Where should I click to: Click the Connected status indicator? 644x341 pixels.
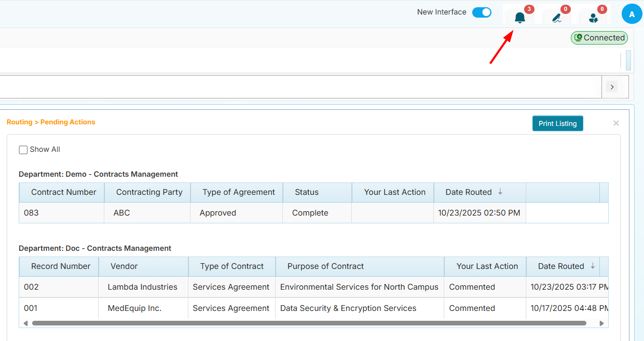pos(599,37)
